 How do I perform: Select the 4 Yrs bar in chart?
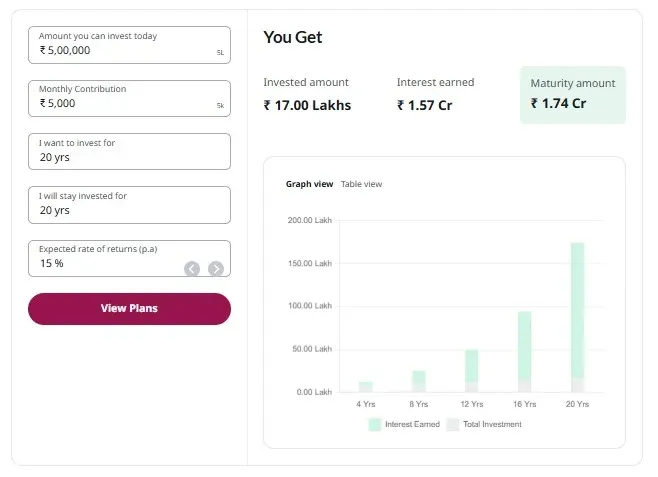[366, 387]
